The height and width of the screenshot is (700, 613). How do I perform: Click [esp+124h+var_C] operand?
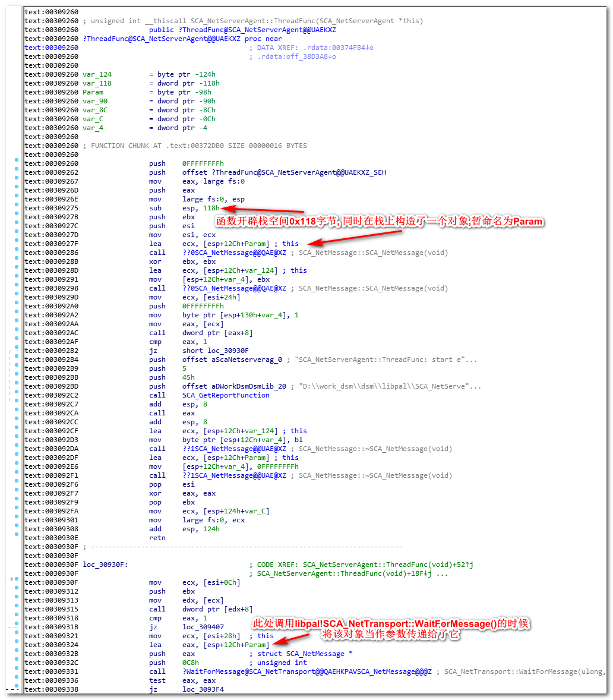(236, 512)
